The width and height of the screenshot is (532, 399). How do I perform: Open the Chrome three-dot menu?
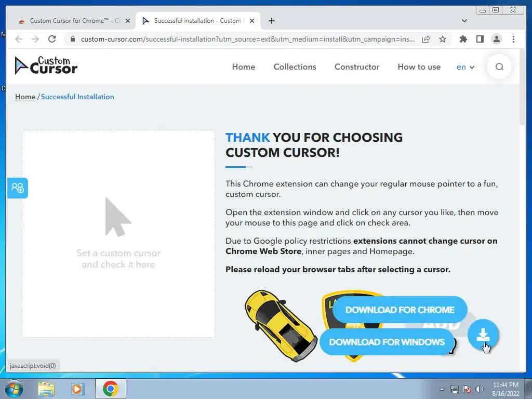pyautogui.click(x=513, y=39)
